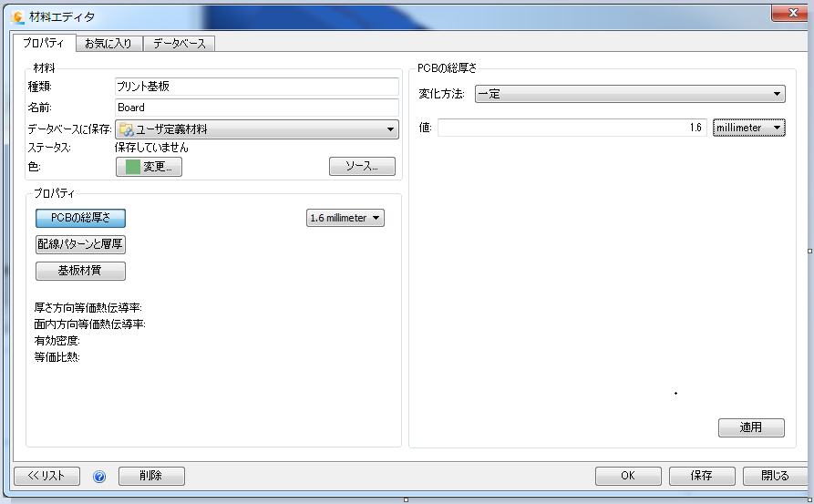Click the PCBの総厚さ button
Viewport: 814px width, 504px height.
point(80,218)
